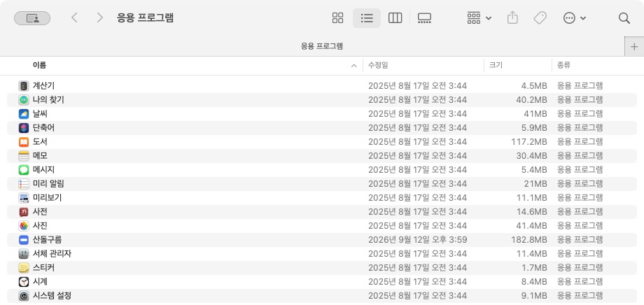
Task: Click the 시스템 설정 file name
Action: (x=52, y=295)
